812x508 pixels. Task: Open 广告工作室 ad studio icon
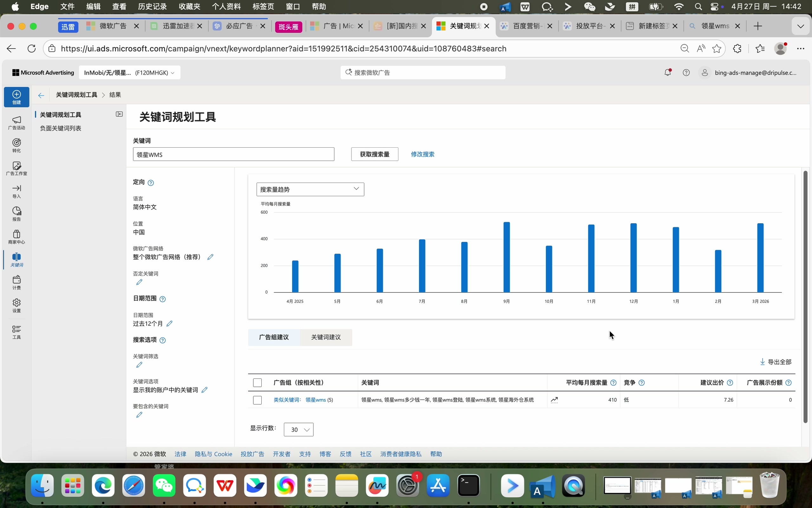tap(16, 169)
